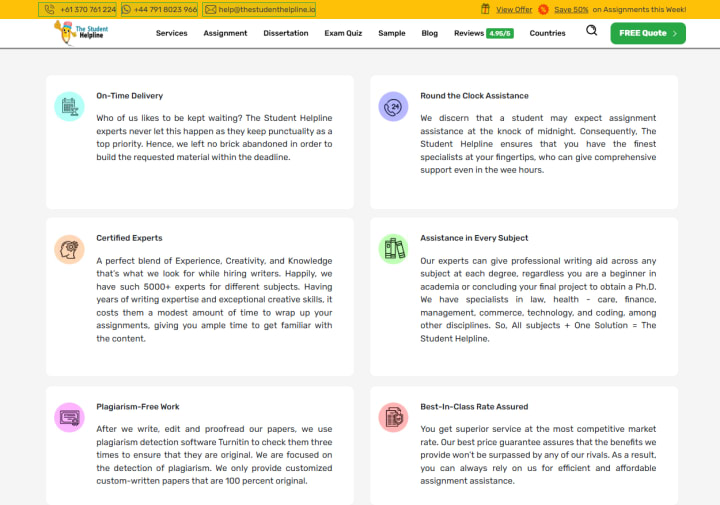Screen dimensions: 720x505
Task: Click the gift box icon
Action: [485, 9]
